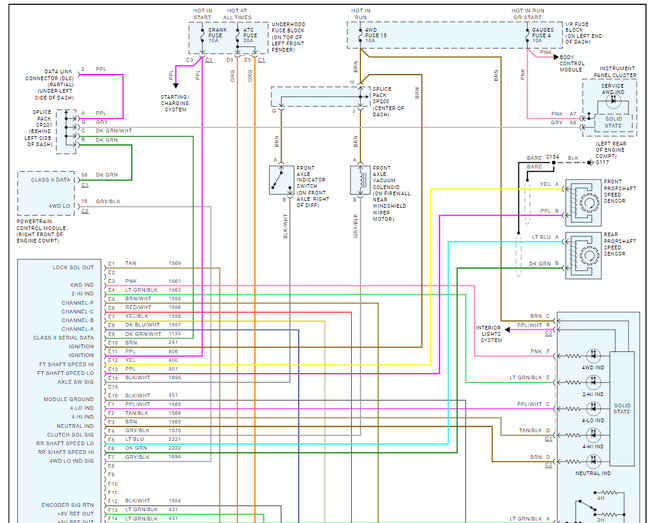The height and width of the screenshot is (523, 650).
Task: Click the CLASS II DATA pin label
Action: [50, 180]
